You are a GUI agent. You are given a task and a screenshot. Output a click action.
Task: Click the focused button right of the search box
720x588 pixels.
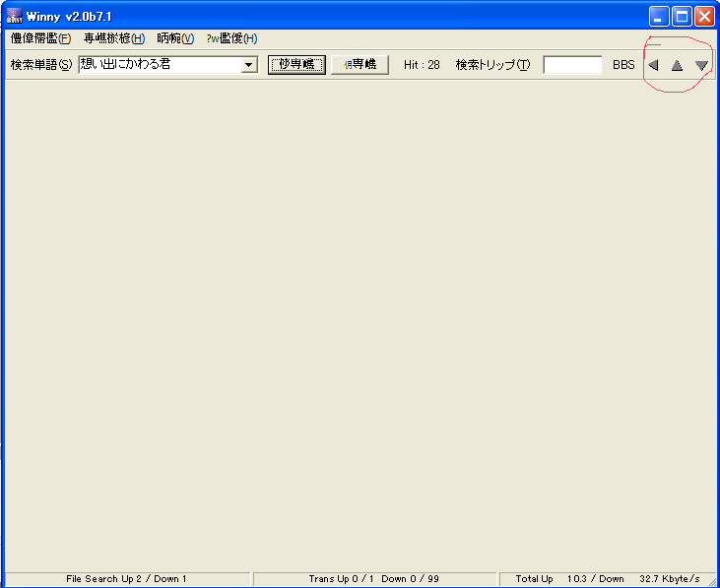click(x=296, y=65)
